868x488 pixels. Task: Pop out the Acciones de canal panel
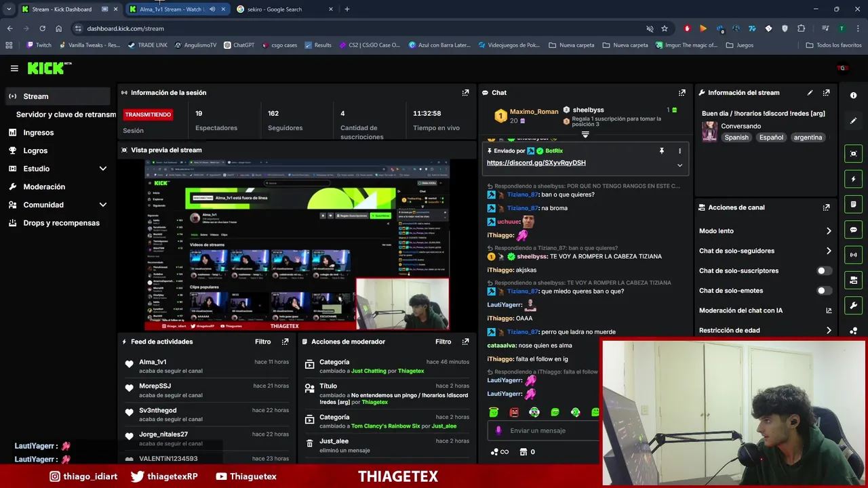click(826, 207)
